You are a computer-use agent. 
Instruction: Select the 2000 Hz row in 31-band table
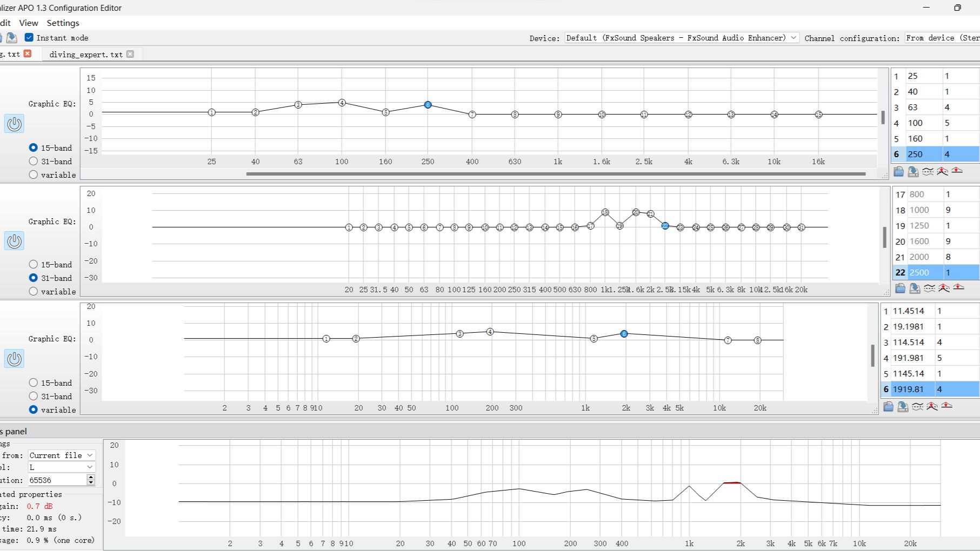click(936, 257)
